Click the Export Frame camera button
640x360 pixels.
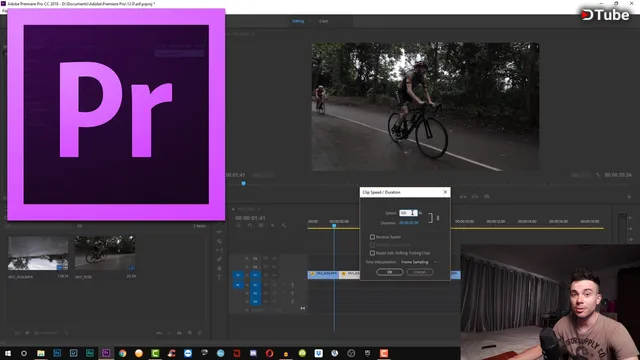(487, 196)
